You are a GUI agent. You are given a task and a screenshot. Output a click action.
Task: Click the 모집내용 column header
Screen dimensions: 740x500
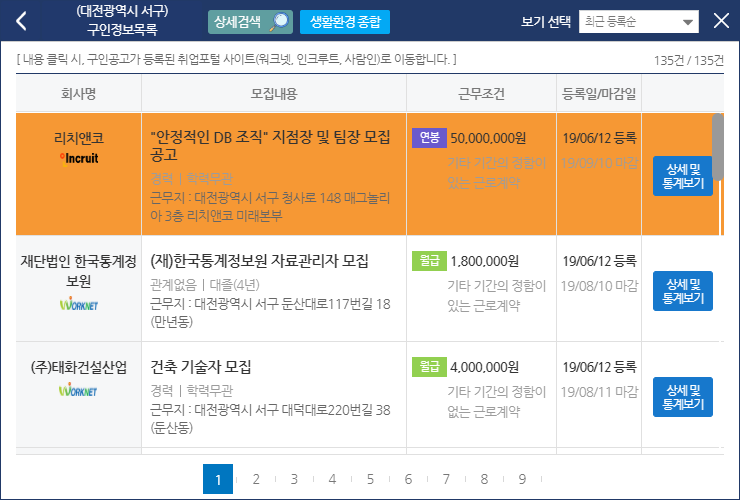pos(274,93)
